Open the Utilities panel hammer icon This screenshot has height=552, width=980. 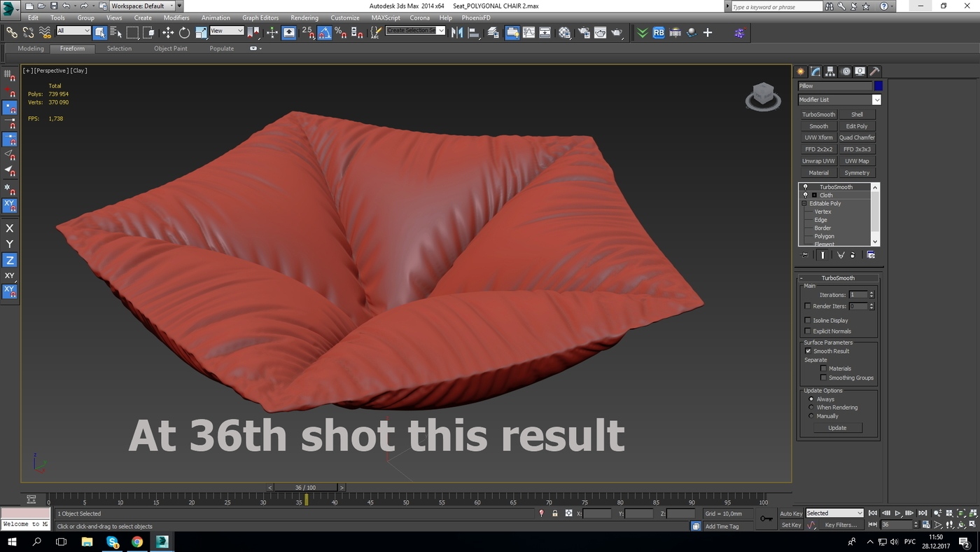(874, 71)
